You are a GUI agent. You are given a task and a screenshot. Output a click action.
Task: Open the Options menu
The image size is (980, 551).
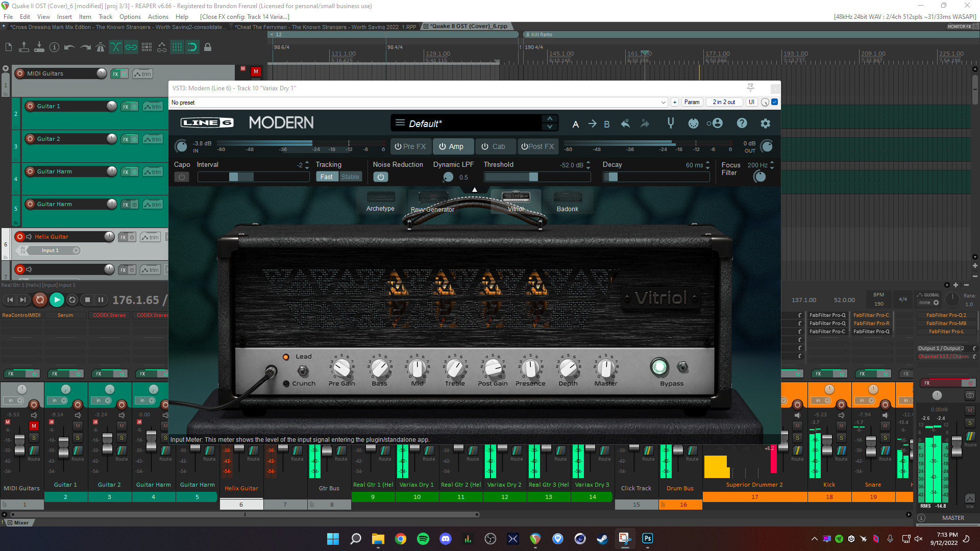point(130,17)
